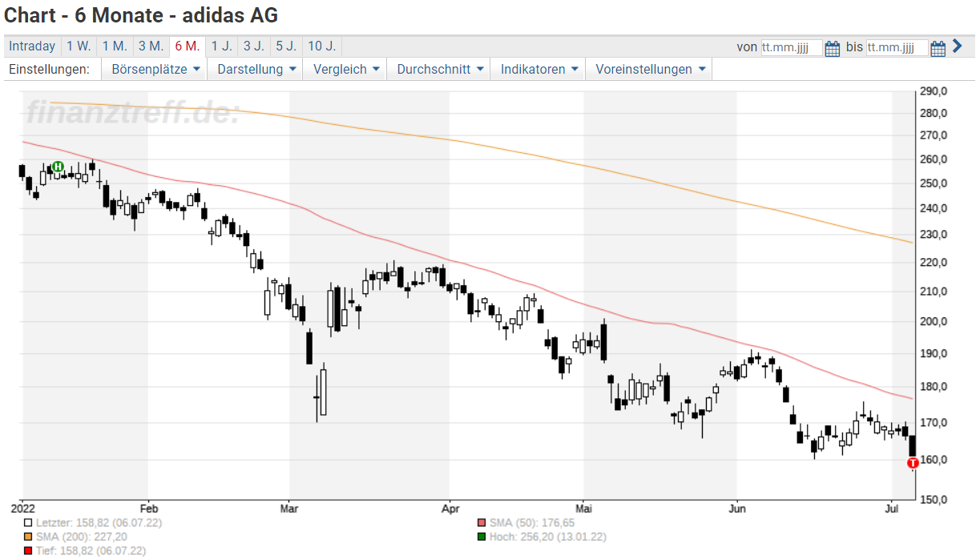This screenshot has height=560, width=980.
Task: Click the '290,0' y-axis price label
Action: 934,91
